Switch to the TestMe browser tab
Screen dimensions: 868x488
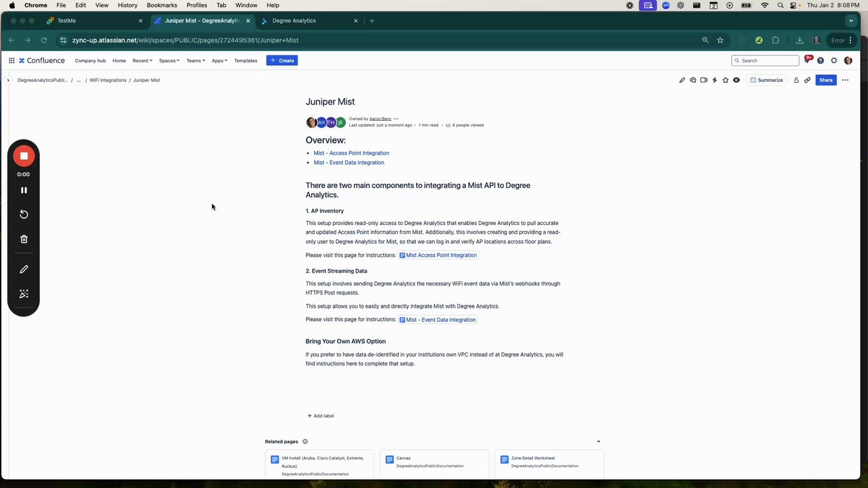click(x=94, y=20)
